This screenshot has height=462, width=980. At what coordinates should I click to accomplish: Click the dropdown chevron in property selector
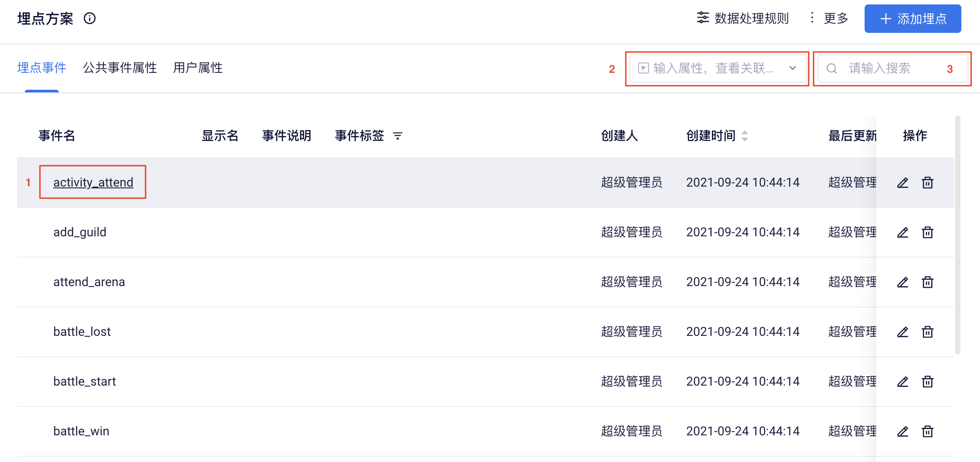point(793,68)
